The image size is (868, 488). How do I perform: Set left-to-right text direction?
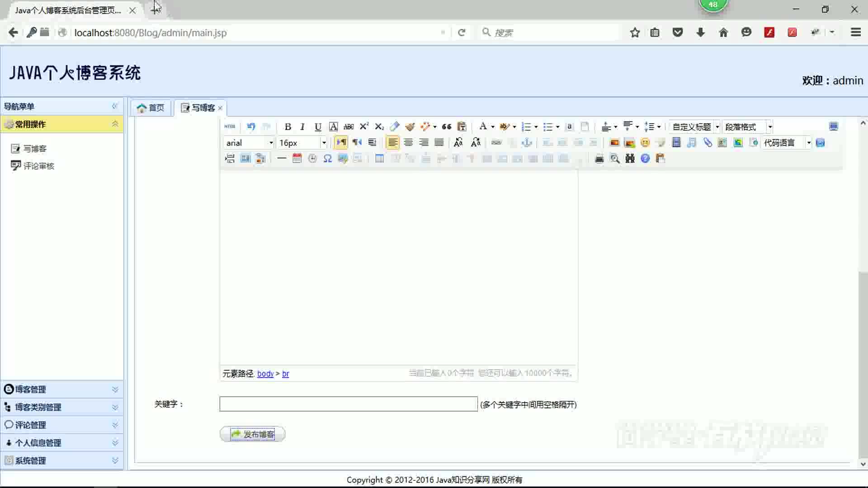(341, 143)
